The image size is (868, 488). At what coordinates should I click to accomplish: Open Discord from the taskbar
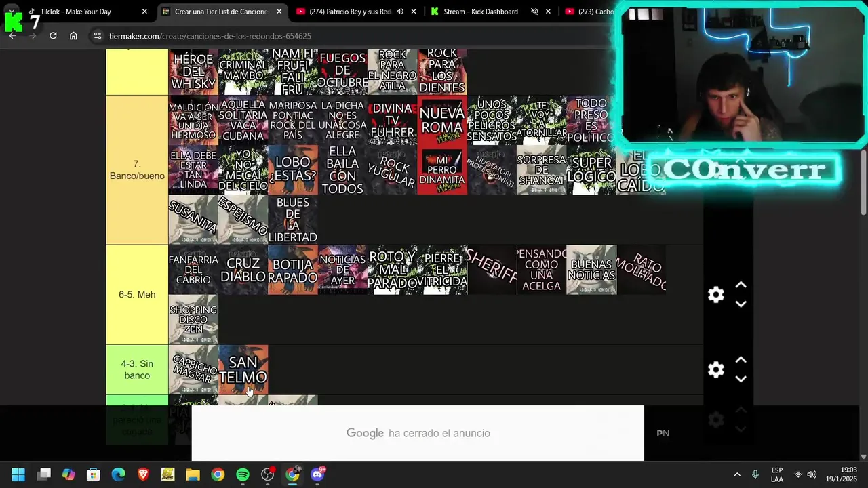(317, 474)
